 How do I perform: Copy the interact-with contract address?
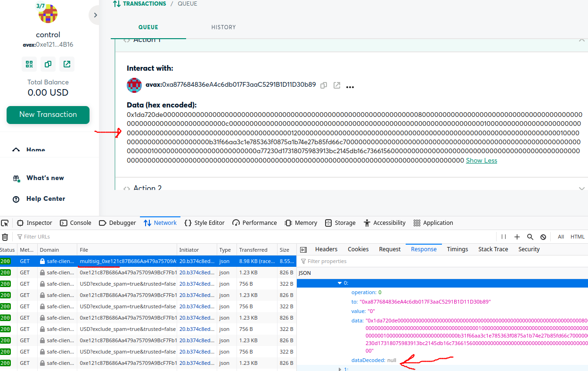[x=324, y=86]
